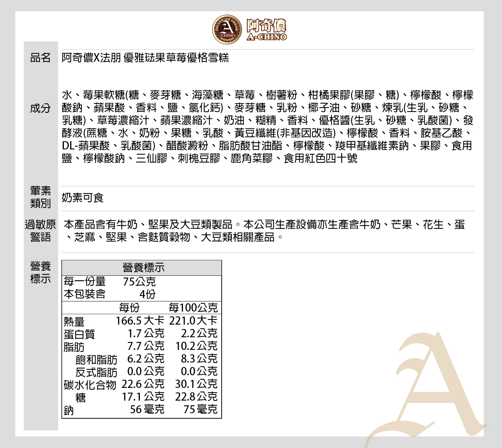This screenshot has width=502, height=448.
Task: Click the 蛋白質 row label
Action: (79, 334)
